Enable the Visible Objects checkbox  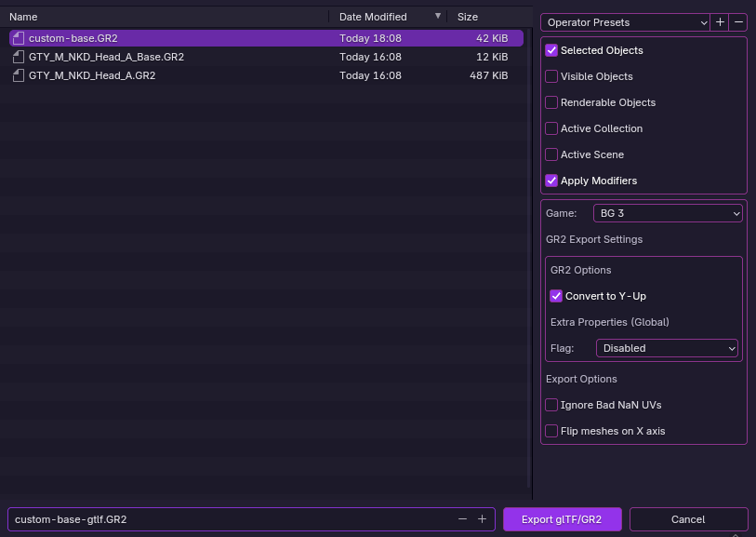(x=552, y=76)
